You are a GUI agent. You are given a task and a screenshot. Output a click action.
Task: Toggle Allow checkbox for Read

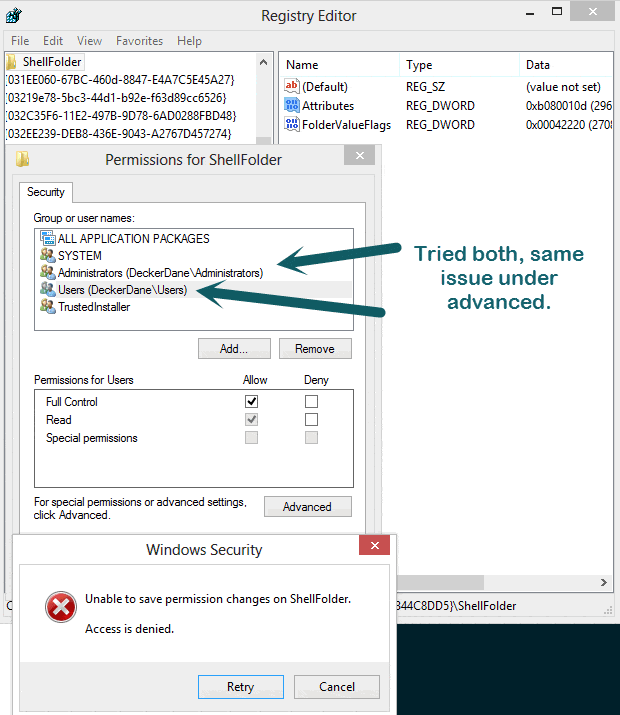pyautogui.click(x=252, y=420)
